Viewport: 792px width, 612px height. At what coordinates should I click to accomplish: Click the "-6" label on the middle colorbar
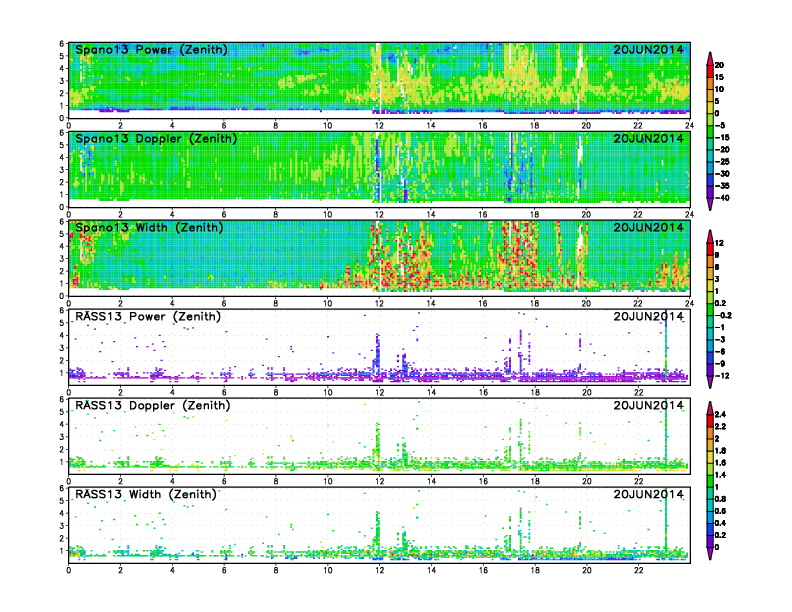coord(720,351)
